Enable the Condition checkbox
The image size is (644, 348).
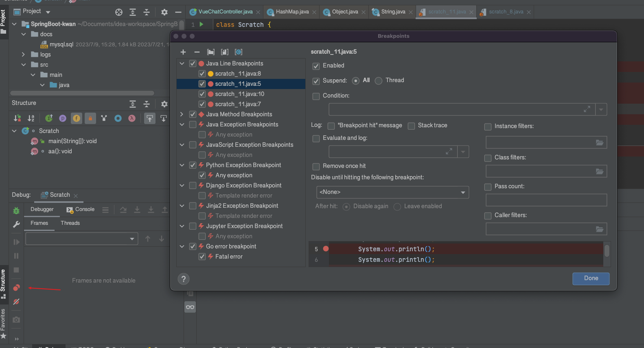pos(316,96)
